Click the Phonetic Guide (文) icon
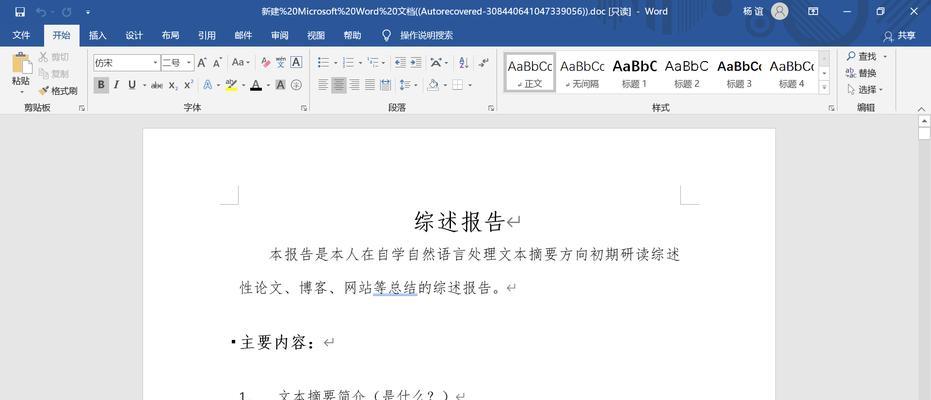The width and height of the screenshot is (931, 400). coord(280,62)
